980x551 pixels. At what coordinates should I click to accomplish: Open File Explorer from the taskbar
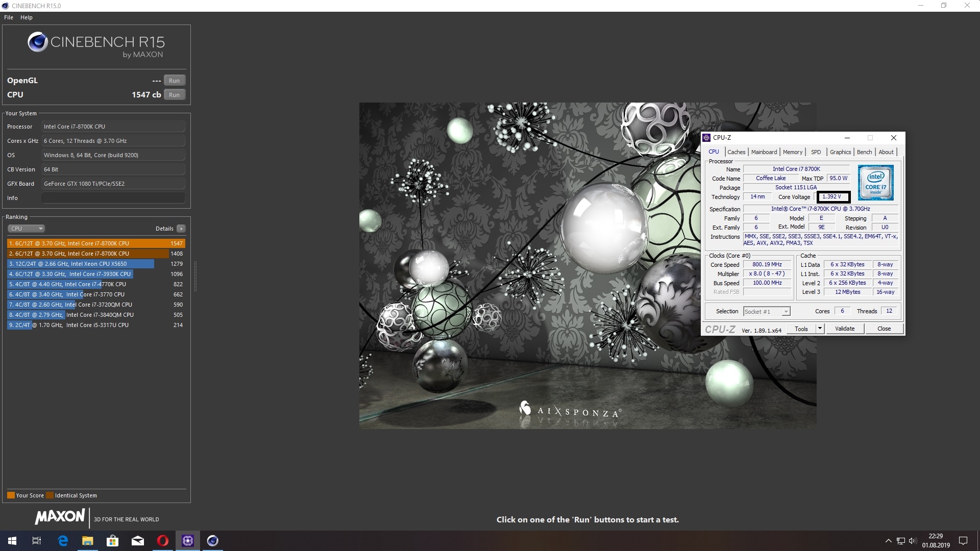pyautogui.click(x=88, y=541)
